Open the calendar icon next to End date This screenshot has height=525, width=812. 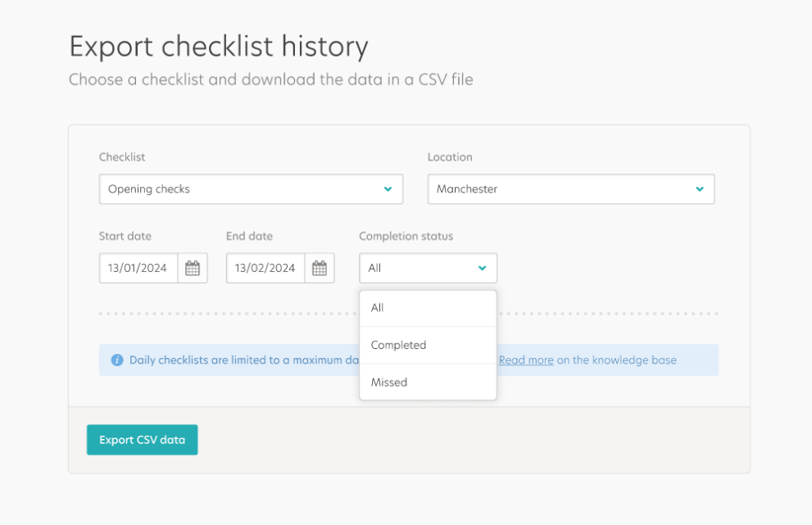pos(320,267)
